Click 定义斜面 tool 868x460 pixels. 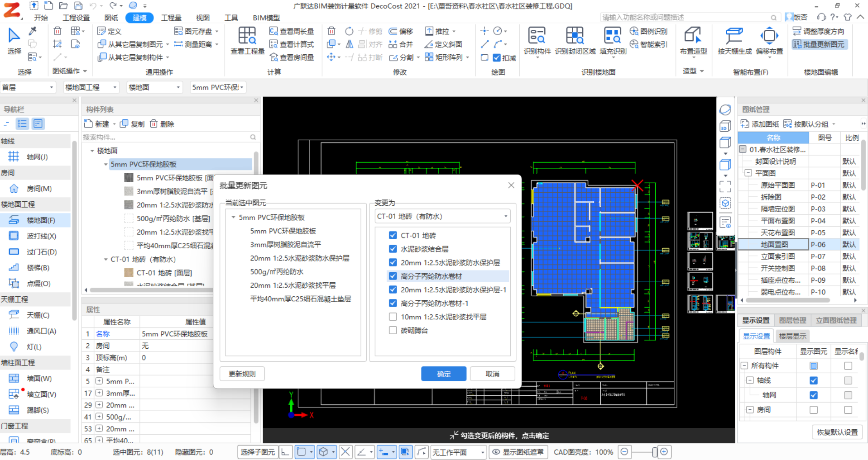[x=443, y=44]
